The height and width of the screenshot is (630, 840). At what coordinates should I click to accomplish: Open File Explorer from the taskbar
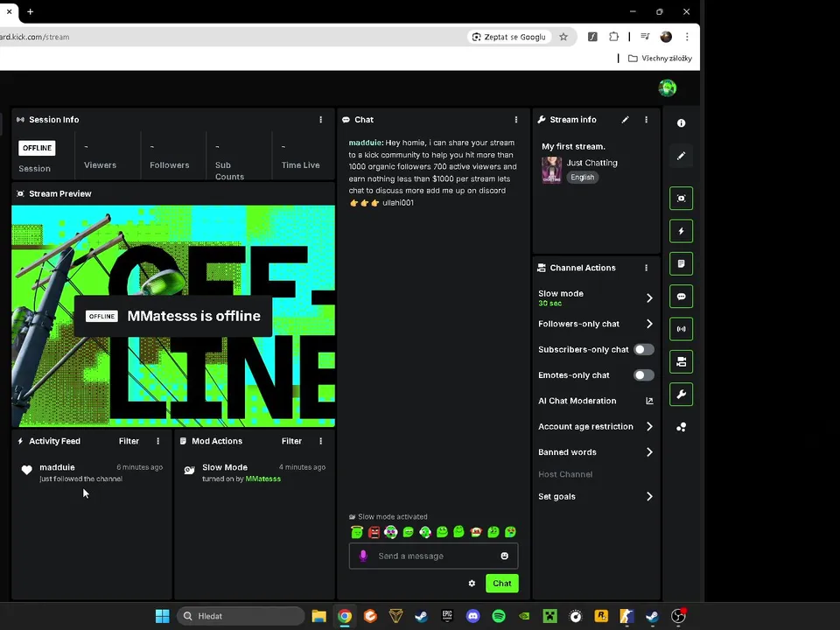(318, 616)
